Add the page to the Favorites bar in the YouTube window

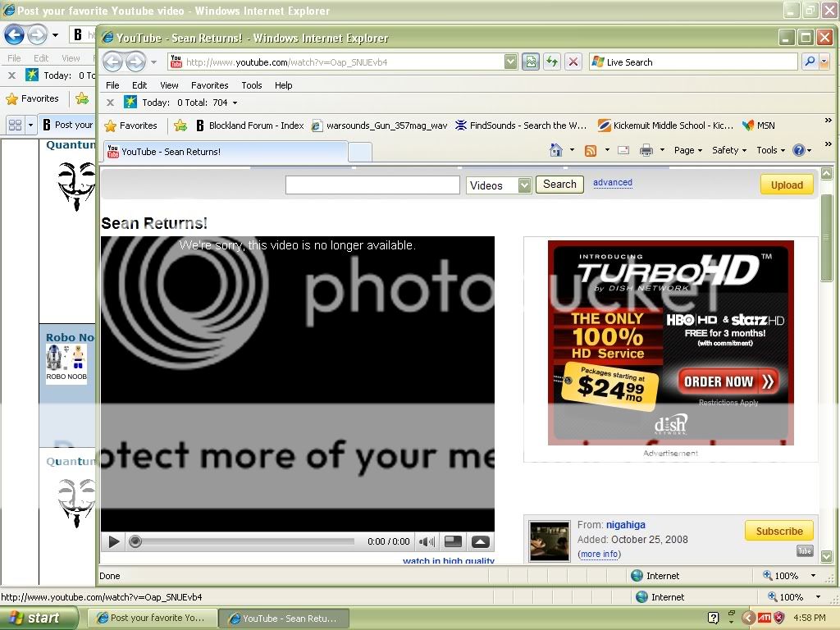tap(180, 126)
